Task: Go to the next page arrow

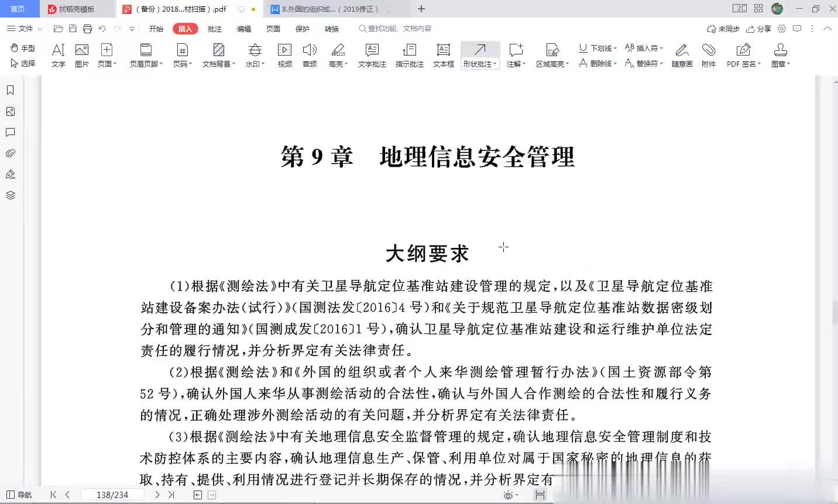Action: point(157,495)
